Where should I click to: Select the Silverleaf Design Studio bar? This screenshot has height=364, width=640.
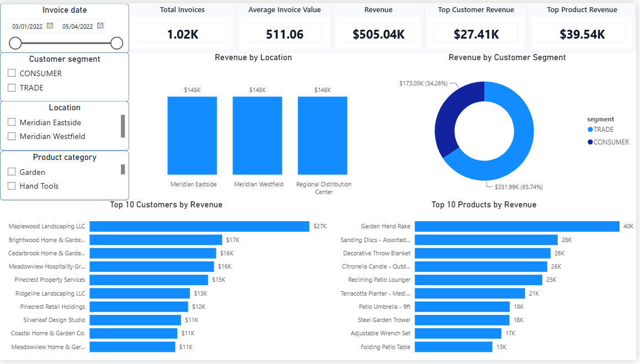point(135,320)
